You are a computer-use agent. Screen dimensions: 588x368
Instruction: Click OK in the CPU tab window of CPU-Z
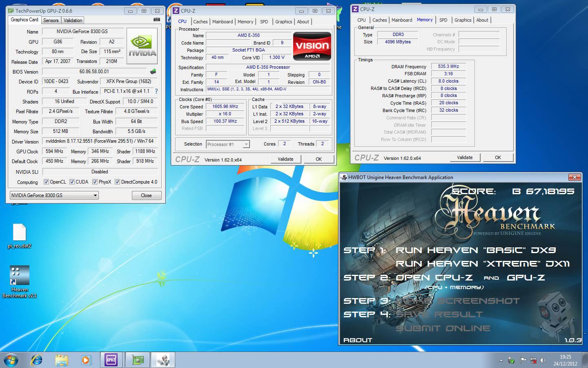(x=318, y=159)
